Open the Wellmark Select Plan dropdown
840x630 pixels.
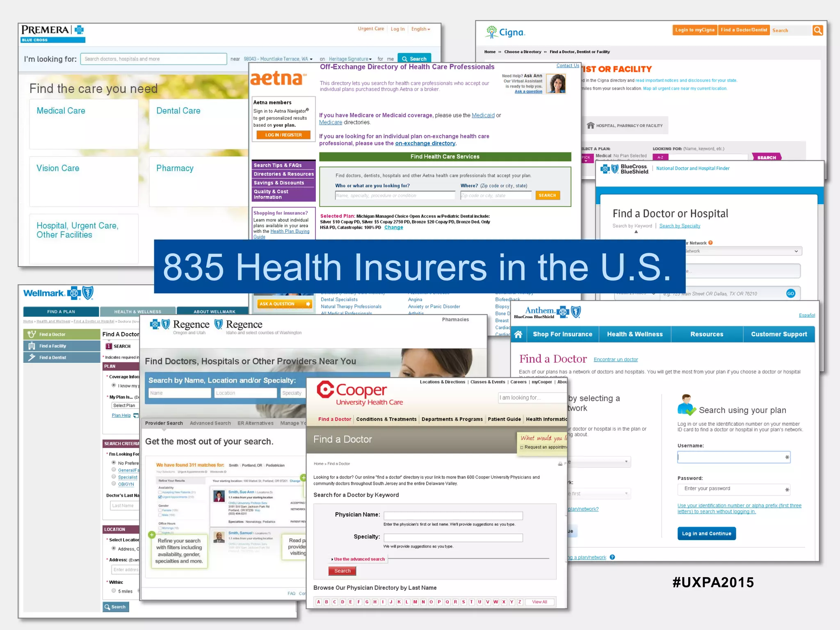click(x=126, y=405)
